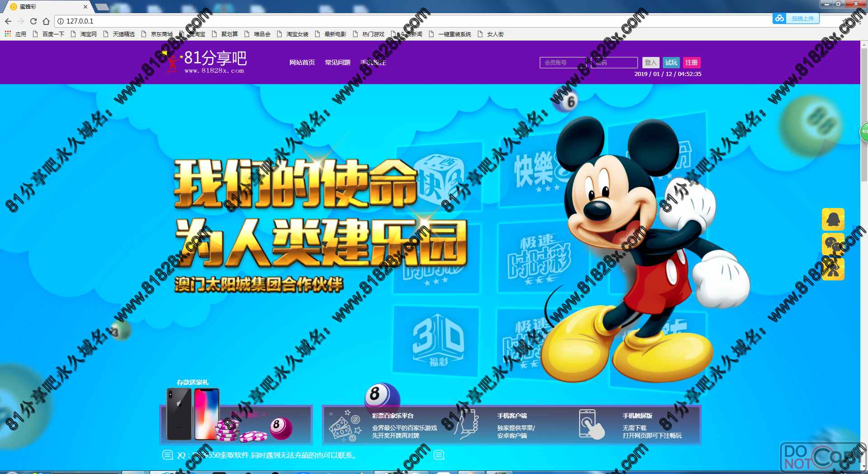
Task: Open the WeChat contact icon
Action: pos(833,244)
